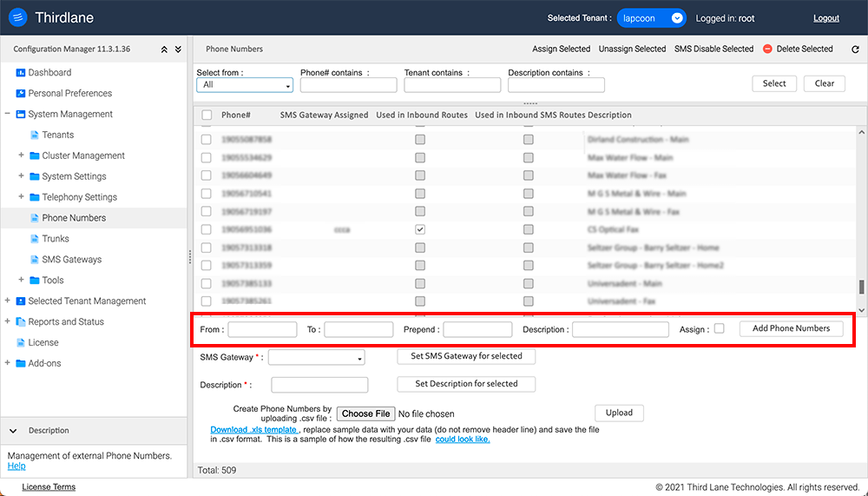This screenshot has height=496, width=868.
Task: Open the Selected Tenant dropdown
Action: point(652,18)
